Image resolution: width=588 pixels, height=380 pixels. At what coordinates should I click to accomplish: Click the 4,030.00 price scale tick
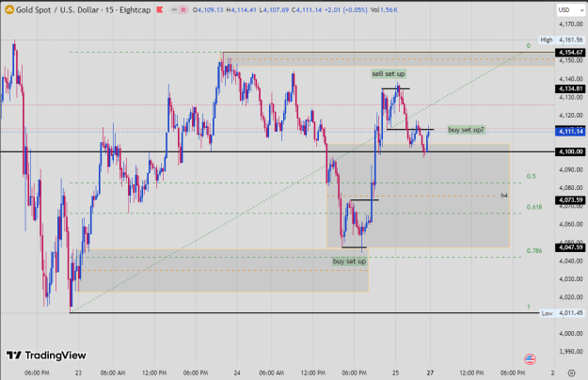tap(571, 278)
